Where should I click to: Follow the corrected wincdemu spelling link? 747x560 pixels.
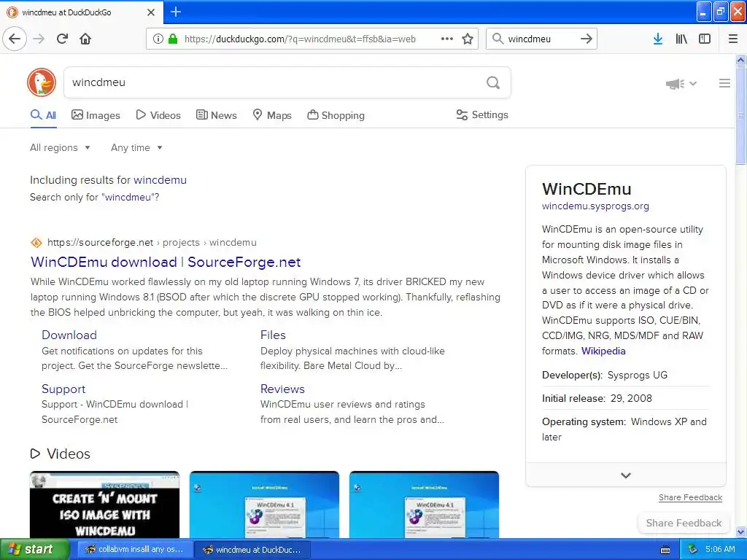click(160, 180)
